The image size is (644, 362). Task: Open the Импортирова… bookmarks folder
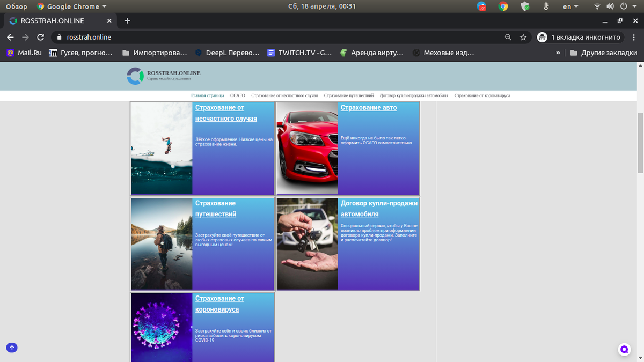(x=155, y=53)
